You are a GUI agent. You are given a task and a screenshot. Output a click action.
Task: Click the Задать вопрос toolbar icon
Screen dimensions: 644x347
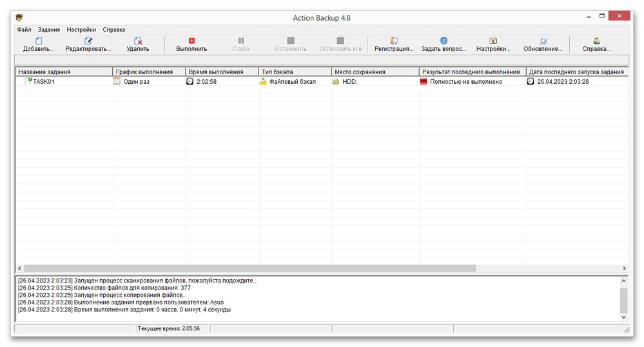[x=444, y=40]
